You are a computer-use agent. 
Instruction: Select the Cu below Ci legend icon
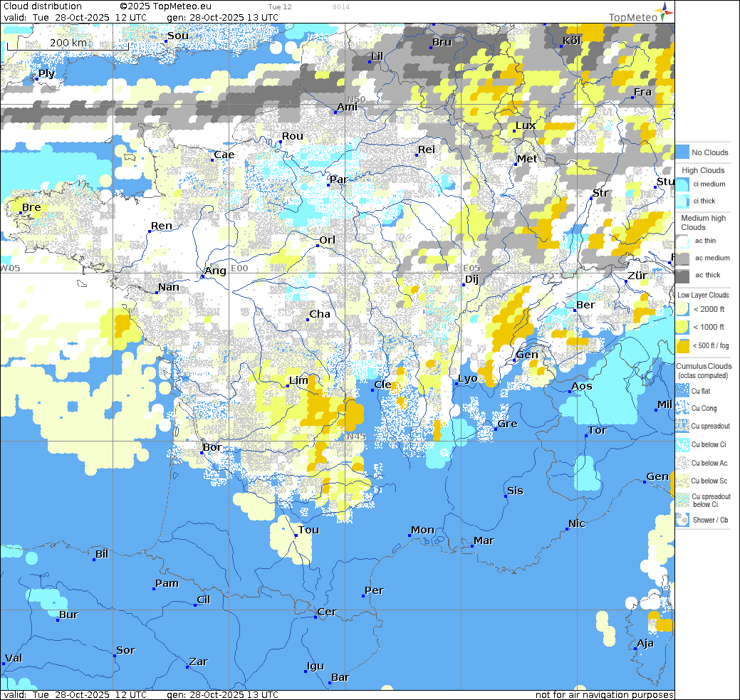pos(682,445)
